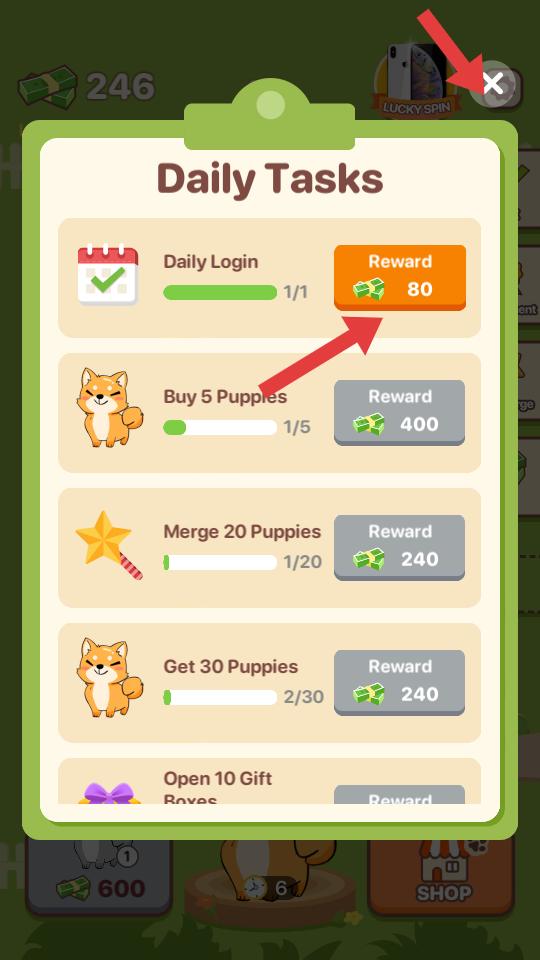The image size is (540, 960).
Task: Tap the Buy 5 Puppies 400 reward
Action: 399,413
